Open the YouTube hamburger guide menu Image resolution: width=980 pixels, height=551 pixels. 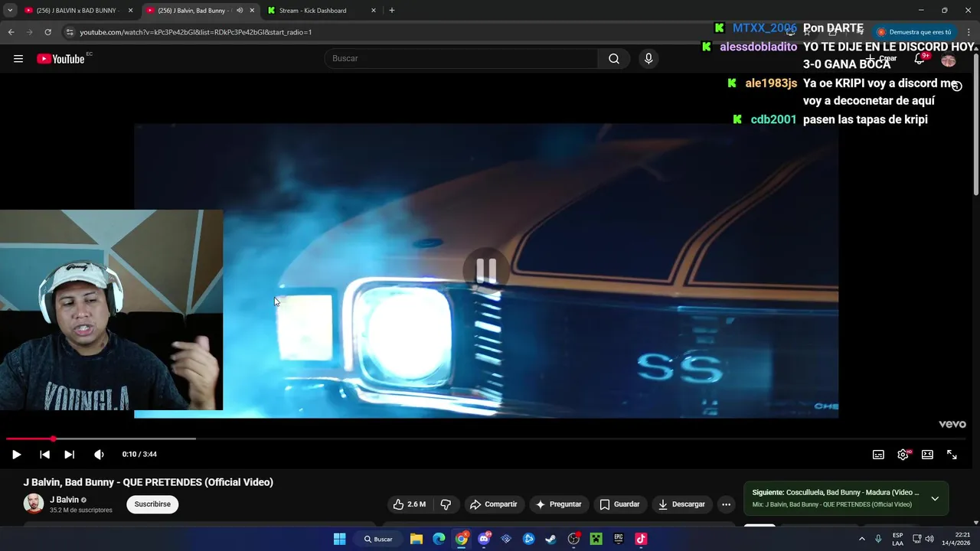pyautogui.click(x=18, y=59)
